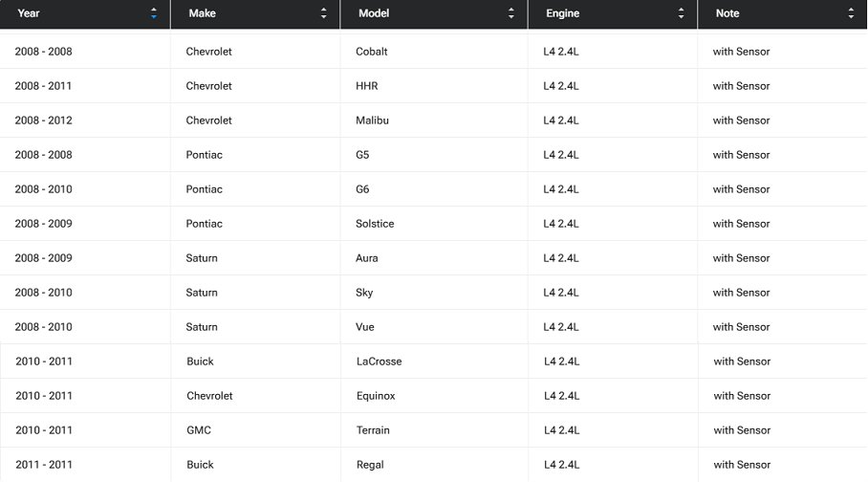Screen dimensions: 868x482
Task: Sort table by Year column arrows
Action: [154, 13]
